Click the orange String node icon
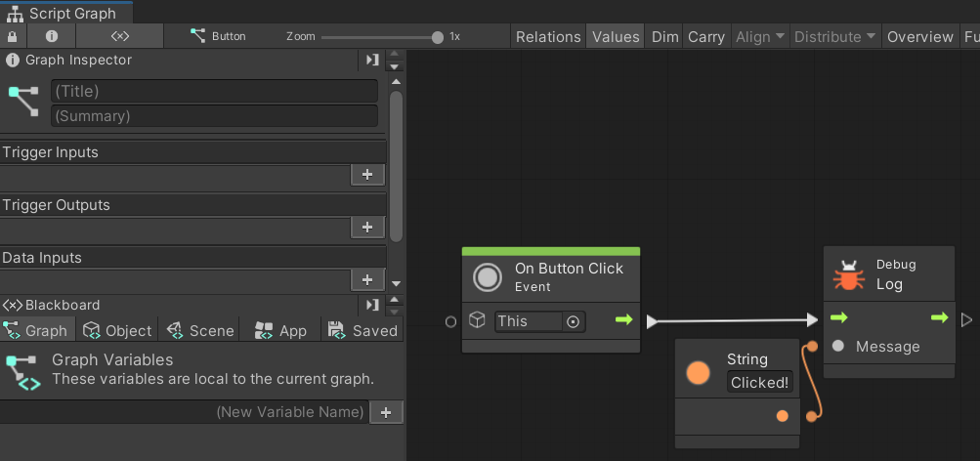Image resolution: width=980 pixels, height=461 pixels. 698,372
